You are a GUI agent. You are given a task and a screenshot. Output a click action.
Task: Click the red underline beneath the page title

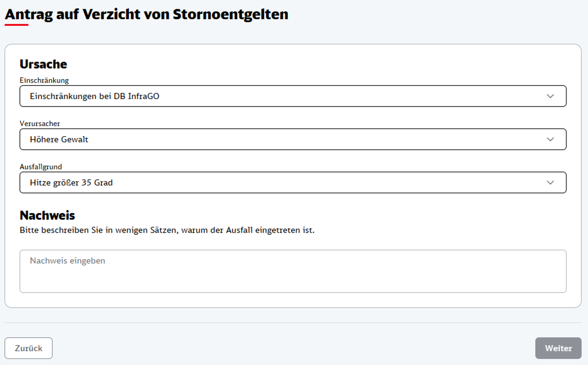[x=16, y=24]
